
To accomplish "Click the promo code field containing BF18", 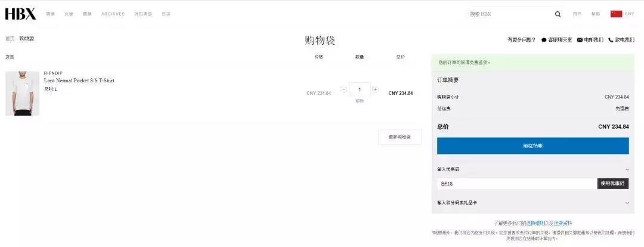I will point(516,184).
